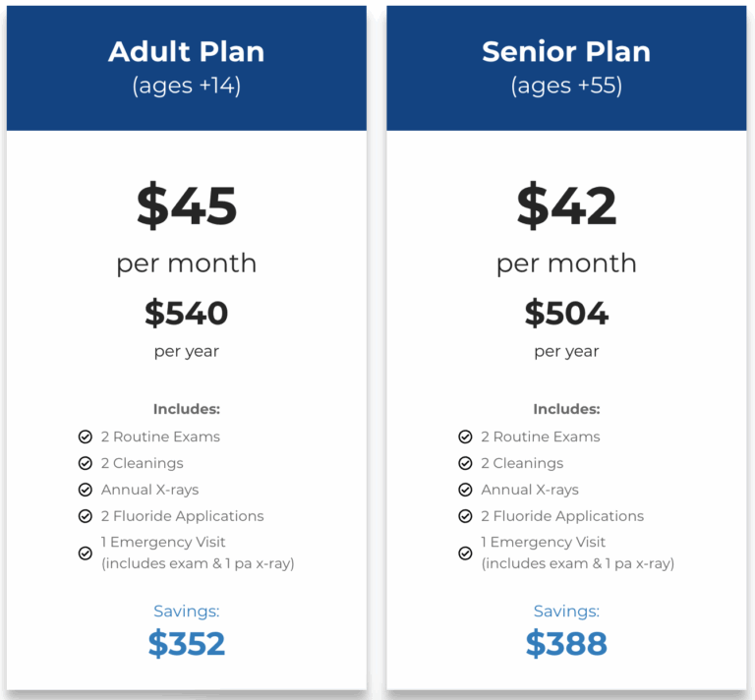Click check icon beside Adult Plan Cleanings
The width and height of the screenshot is (755, 700).
[x=86, y=463]
